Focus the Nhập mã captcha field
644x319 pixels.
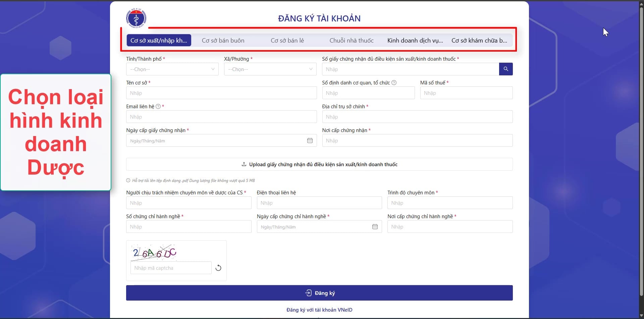(171, 268)
